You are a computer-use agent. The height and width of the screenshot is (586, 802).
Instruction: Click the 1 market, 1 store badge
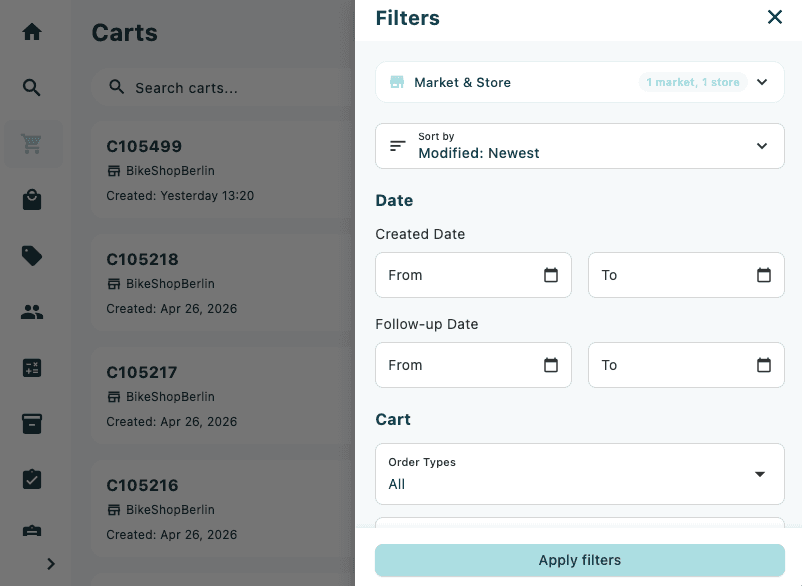pyautogui.click(x=693, y=82)
